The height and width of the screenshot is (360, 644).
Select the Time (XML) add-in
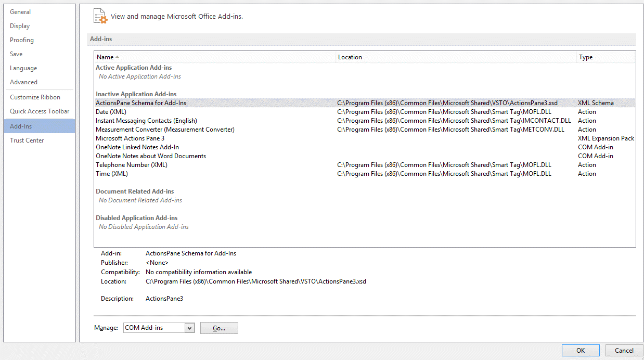click(365, 174)
